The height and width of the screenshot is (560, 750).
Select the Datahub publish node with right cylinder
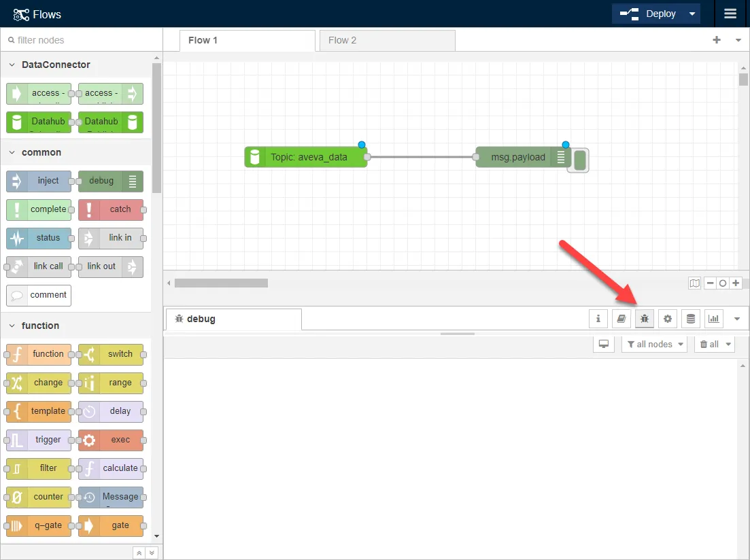110,122
